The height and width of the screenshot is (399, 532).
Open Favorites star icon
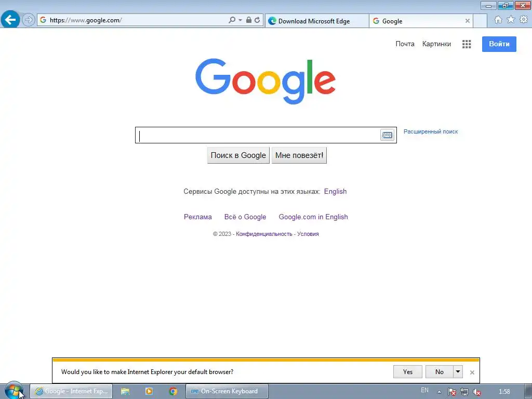pos(511,20)
